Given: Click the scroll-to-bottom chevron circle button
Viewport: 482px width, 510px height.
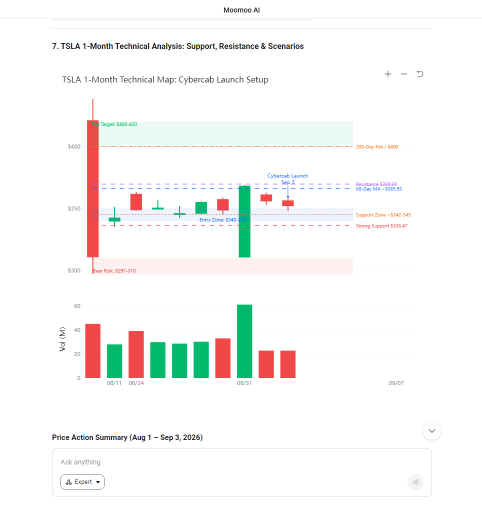Looking at the screenshot, I should point(432,431).
